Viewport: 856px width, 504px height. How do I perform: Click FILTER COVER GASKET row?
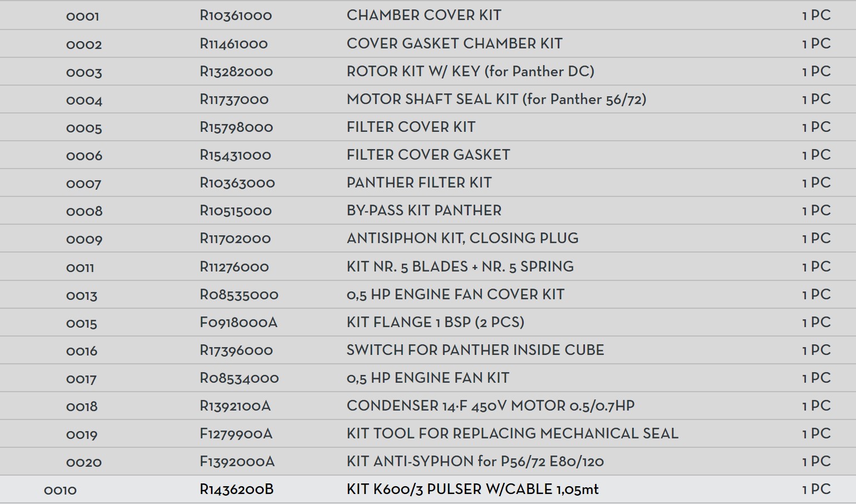coord(428,155)
